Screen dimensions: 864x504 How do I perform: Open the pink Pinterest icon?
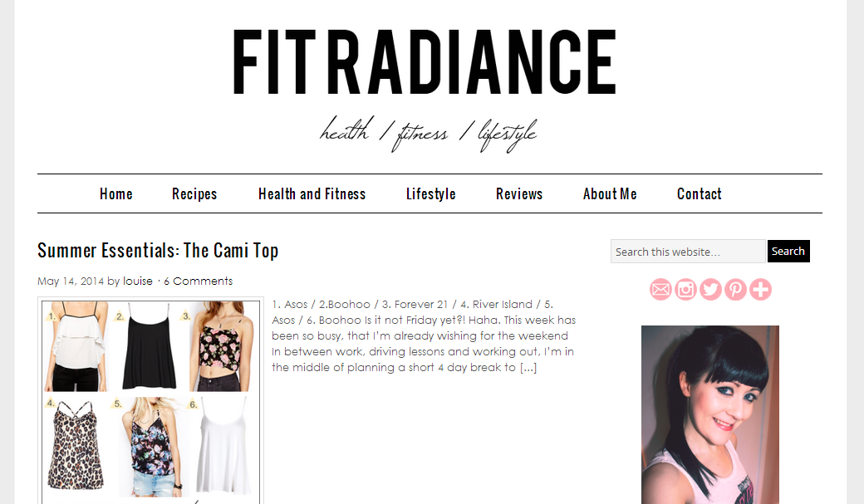(735, 290)
